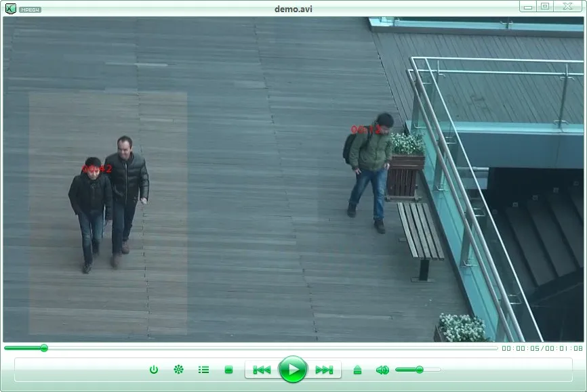
Task: Minimize the player window
Action: point(528,6)
